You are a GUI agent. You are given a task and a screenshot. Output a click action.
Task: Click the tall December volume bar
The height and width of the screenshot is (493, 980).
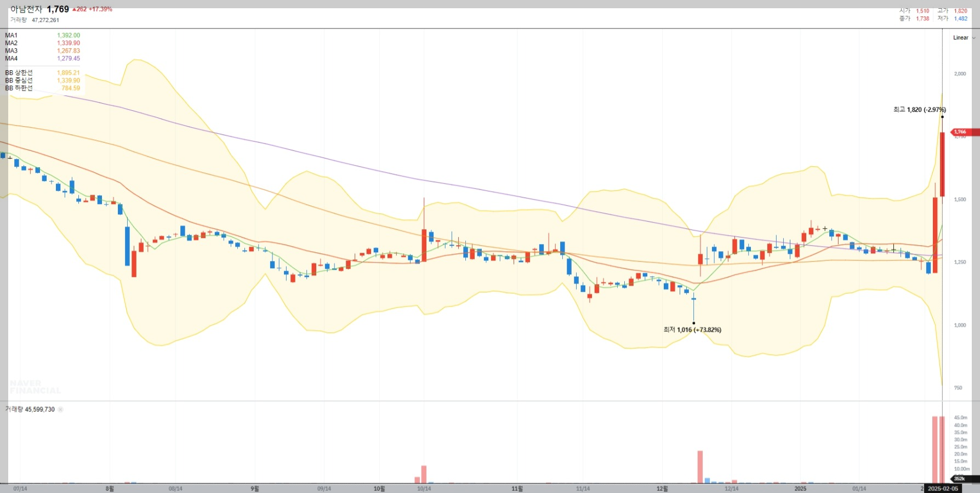(700, 467)
